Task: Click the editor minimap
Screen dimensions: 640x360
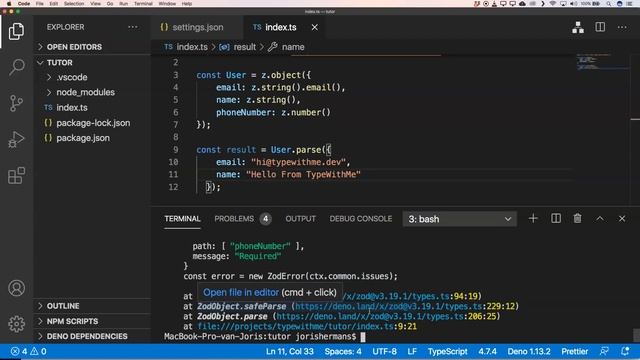Action: (x=602, y=61)
